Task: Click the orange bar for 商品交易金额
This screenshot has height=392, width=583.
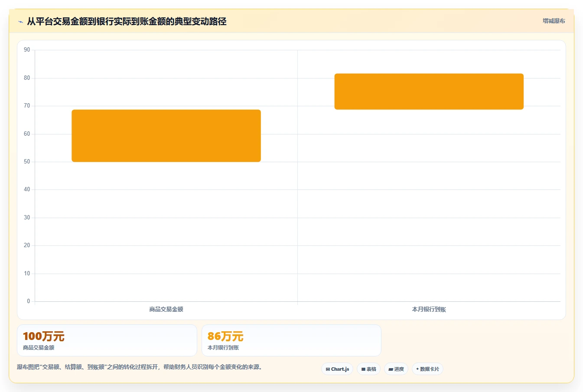Action: click(x=166, y=136)
